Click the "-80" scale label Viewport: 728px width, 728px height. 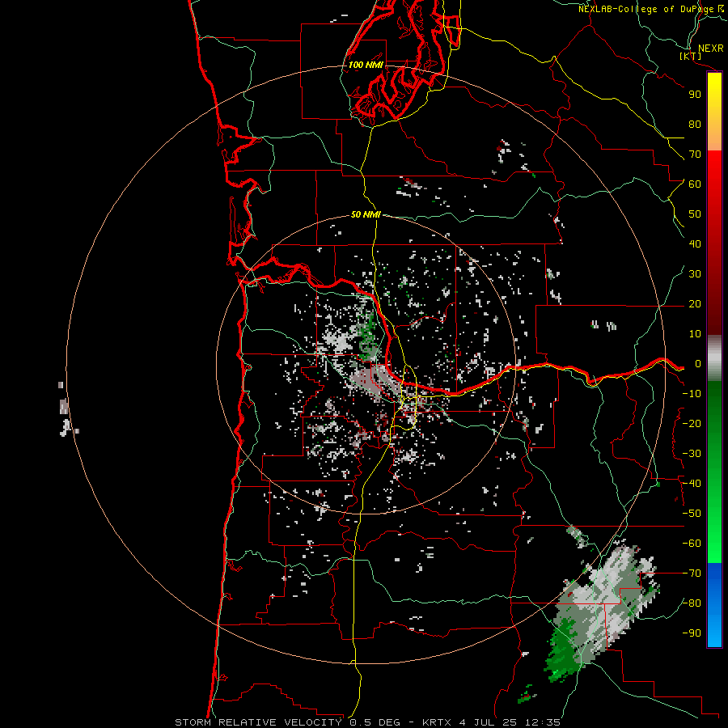[x=692, y=603]
